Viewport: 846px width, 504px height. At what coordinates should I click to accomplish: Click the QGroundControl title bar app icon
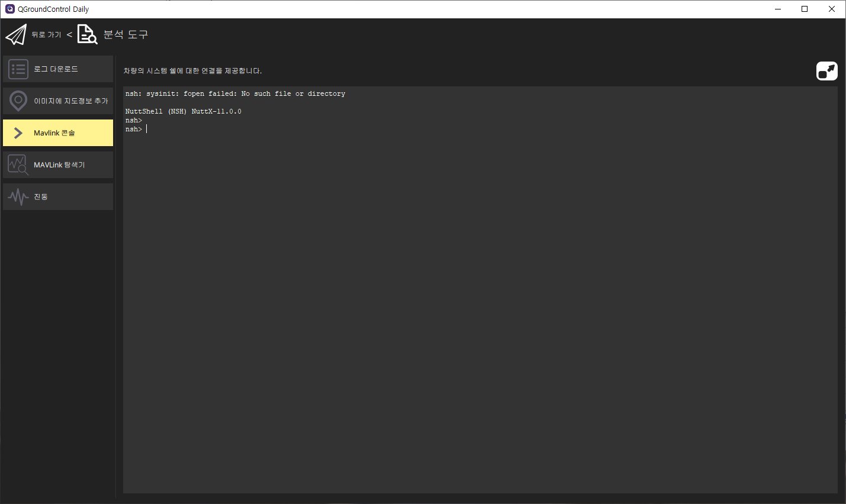point(9,9)
